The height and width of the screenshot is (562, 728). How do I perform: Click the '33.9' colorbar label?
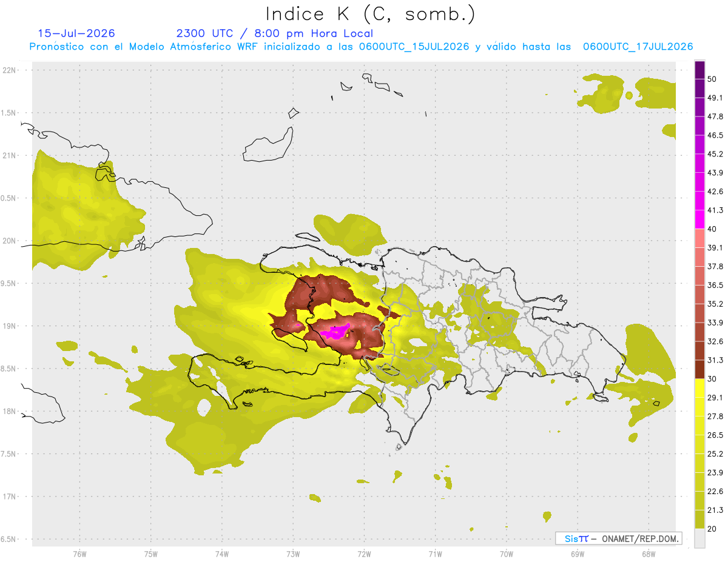715,323
